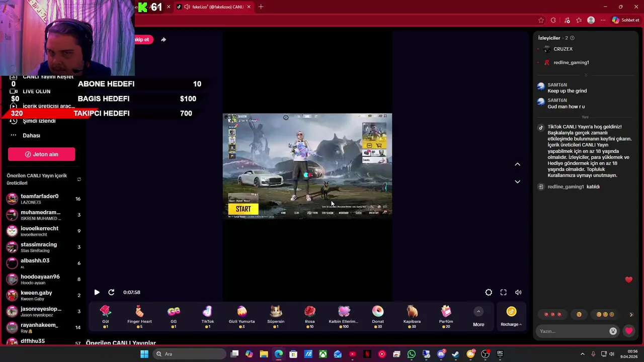Open browser extensions puzzle icon

[x=553, y=20]
